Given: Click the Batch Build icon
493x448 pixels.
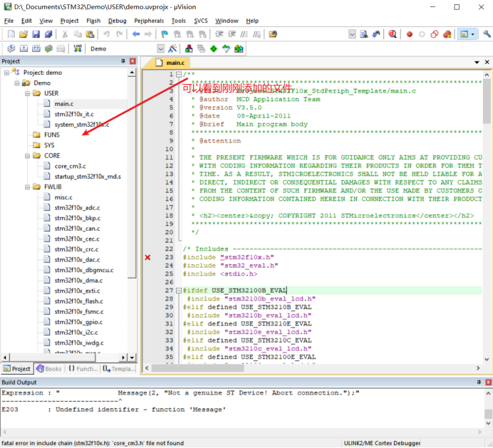Looking at the screenshot, I should [x=48, y=48].
